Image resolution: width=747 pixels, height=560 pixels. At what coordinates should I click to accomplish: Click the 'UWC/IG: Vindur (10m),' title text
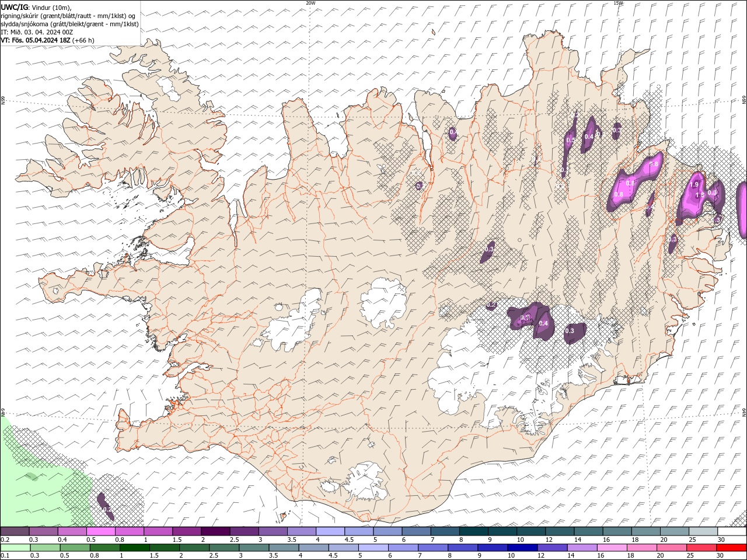click(36, 7)
